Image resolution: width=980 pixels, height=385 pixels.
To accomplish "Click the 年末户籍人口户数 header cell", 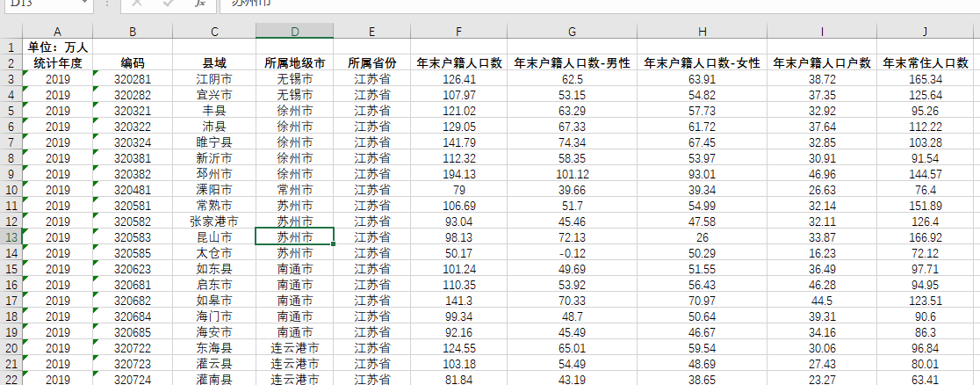I will 821,63.
